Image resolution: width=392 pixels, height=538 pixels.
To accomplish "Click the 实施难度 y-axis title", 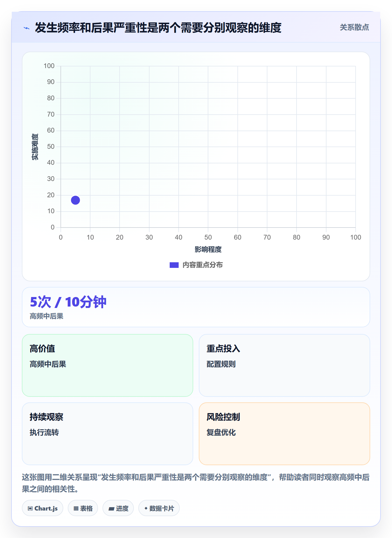I will click(35, 147).
